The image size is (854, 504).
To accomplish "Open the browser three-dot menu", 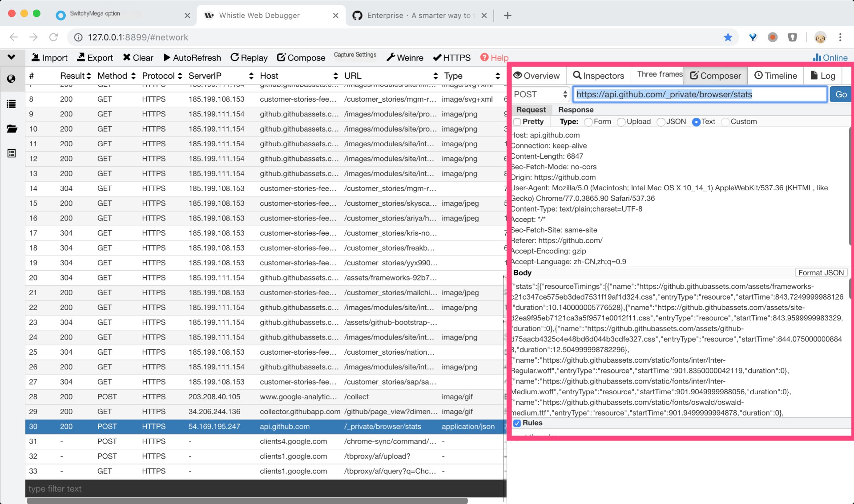I will 840,37.
